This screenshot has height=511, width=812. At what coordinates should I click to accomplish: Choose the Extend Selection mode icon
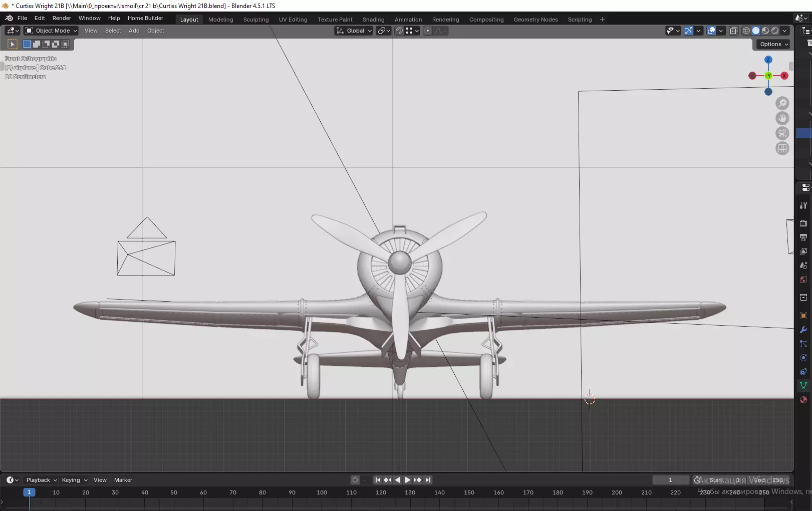pos(37,44)
